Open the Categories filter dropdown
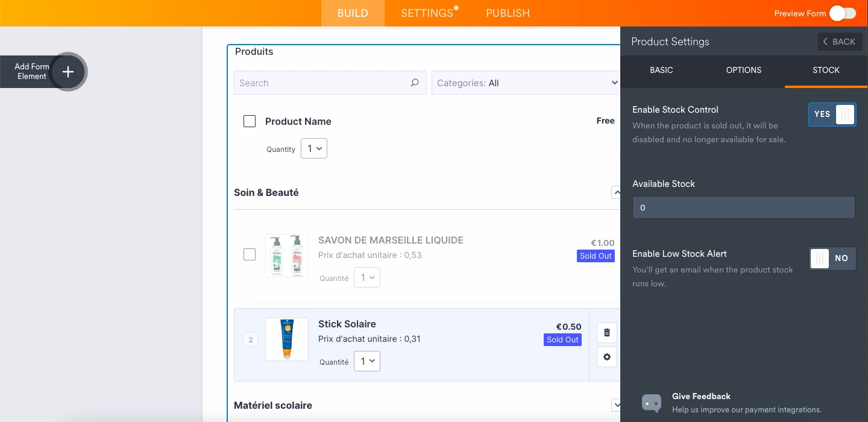 click(x=526, y=83)
